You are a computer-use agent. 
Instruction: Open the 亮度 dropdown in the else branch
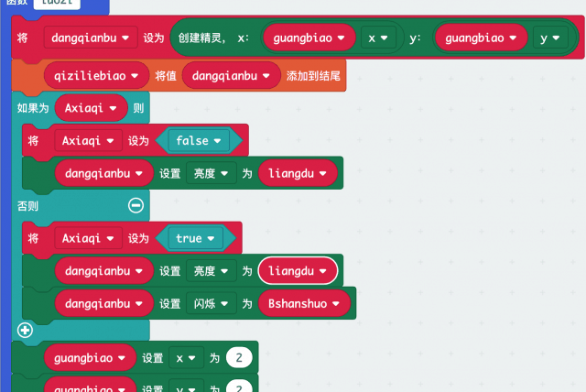207,271
